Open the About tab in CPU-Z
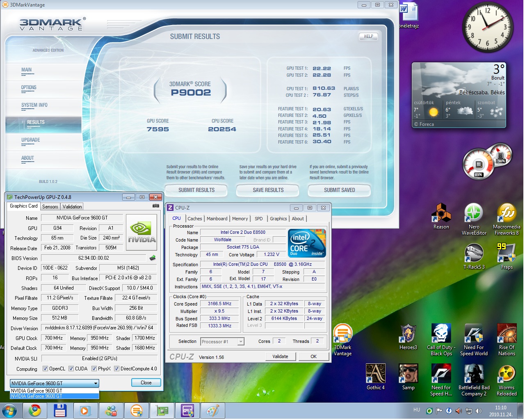 coord(298,219)
